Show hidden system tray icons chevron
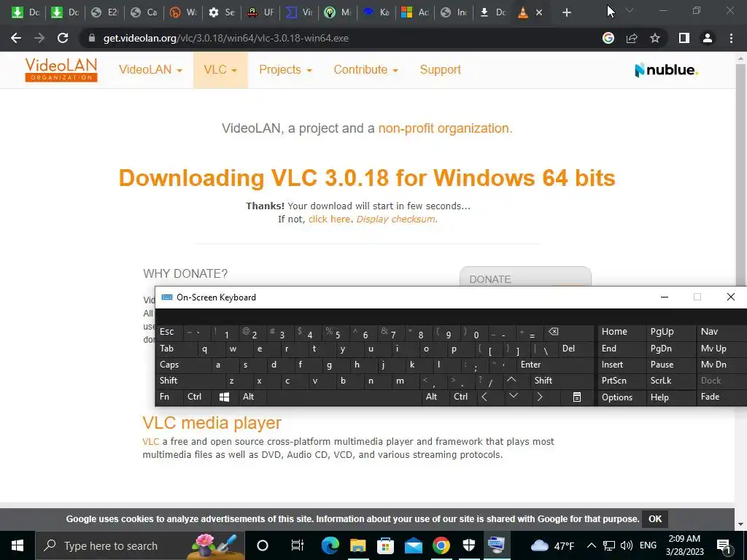The width and height of the screenshot is (747, 560). pyautogui.click(x=591, y=545)
